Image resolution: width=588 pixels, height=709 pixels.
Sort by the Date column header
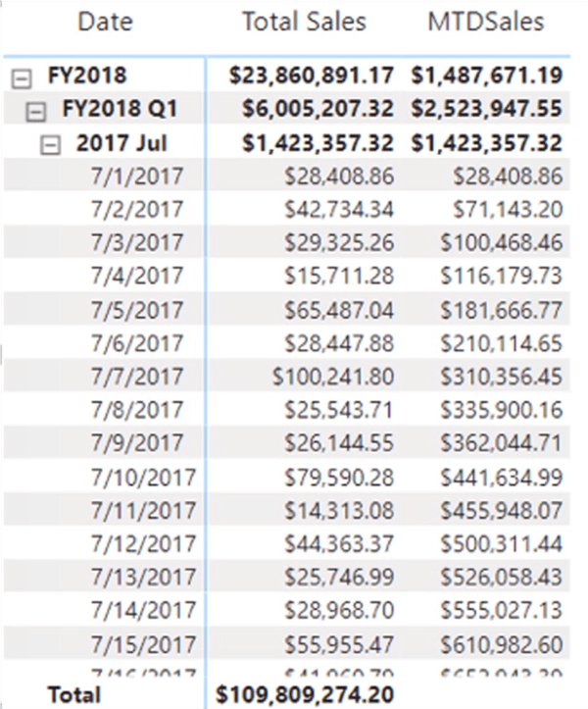point(105,23)
